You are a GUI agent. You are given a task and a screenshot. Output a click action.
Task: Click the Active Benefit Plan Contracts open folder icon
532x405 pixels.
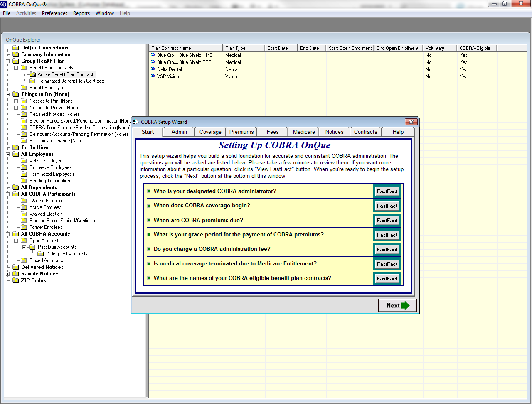tap(32, 74)
